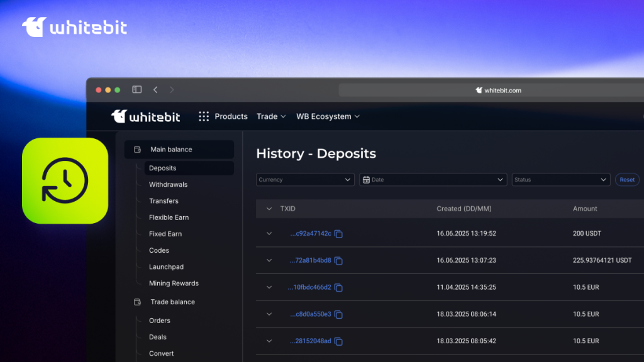644x362 pixels.
Task: Open Orders history
Action: [x=159, y=321]
